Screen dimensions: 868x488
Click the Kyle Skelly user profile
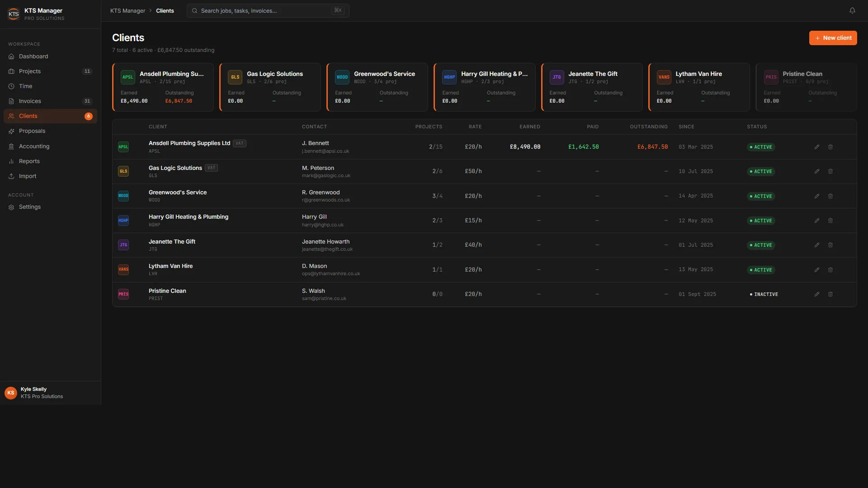pyautogui.click(x=50, y=393)
